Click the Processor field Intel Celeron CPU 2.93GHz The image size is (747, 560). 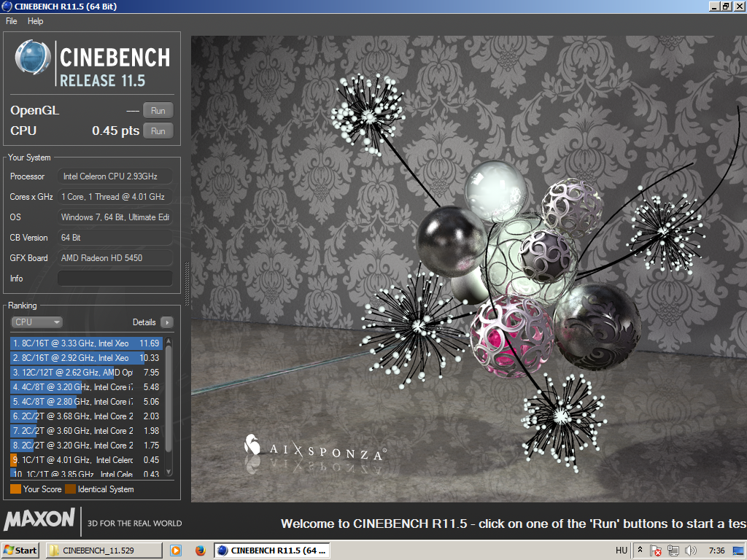pyautogui.click(x=115, y=176)
